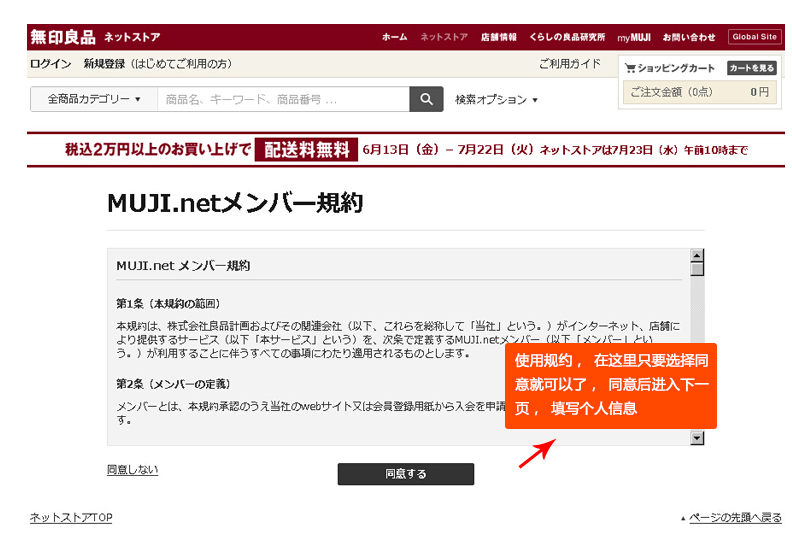Go to ホーム in the top navigation
Image resolution: width=792 pixels, height=540 pixels.
coord(394,37)
